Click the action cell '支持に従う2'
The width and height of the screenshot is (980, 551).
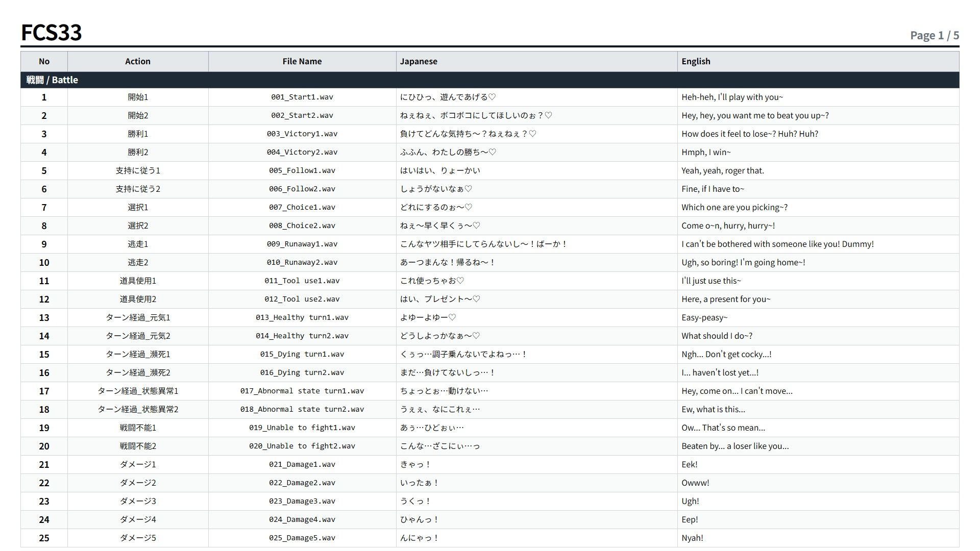[x=138, y=189]
